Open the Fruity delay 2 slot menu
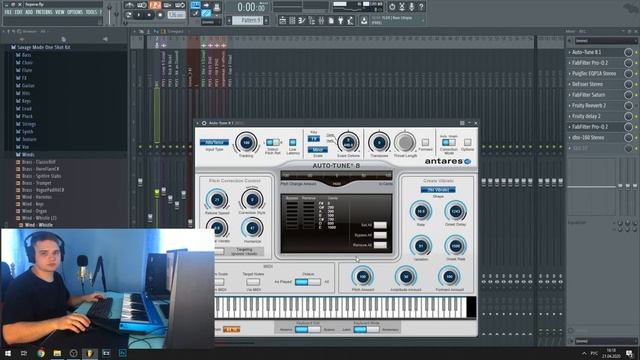This screenshot has width=640, height=360. pyautogui.click(x=570, y=116)
